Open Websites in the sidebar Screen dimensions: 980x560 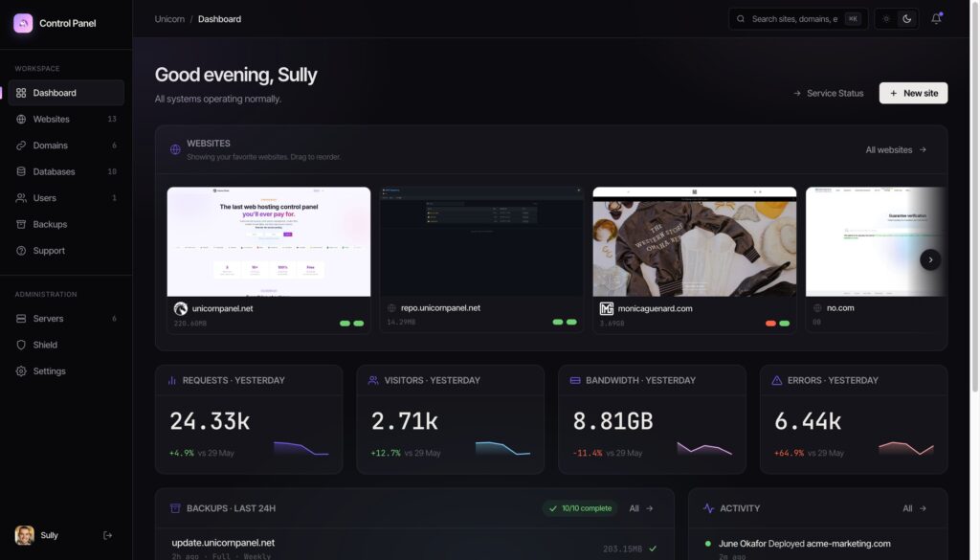[66, 119]
